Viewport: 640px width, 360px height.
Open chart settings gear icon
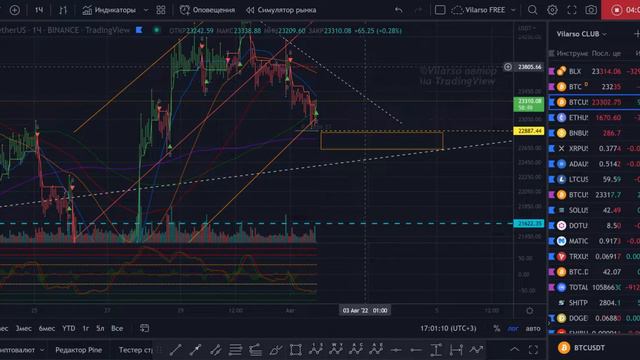(552, 10)
